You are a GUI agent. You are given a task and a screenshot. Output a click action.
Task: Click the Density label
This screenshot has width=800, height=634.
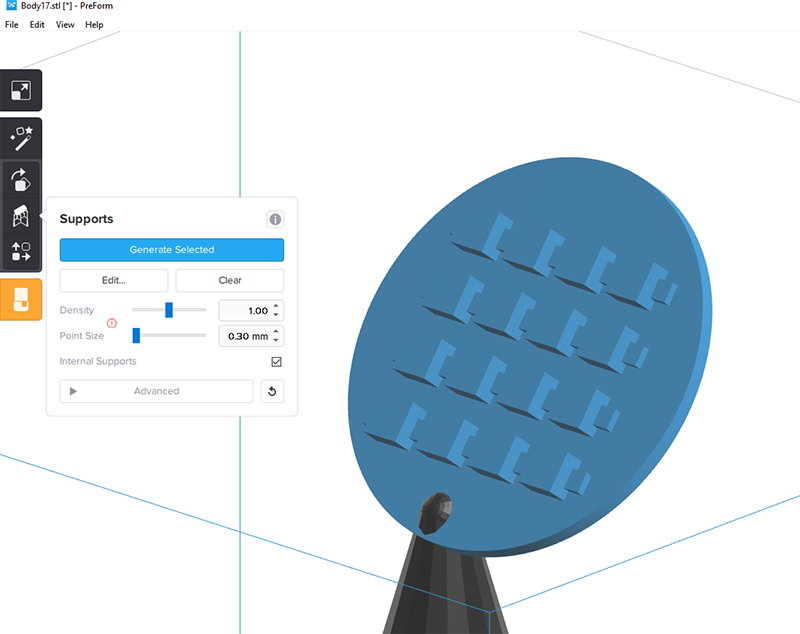coord(77,310)
